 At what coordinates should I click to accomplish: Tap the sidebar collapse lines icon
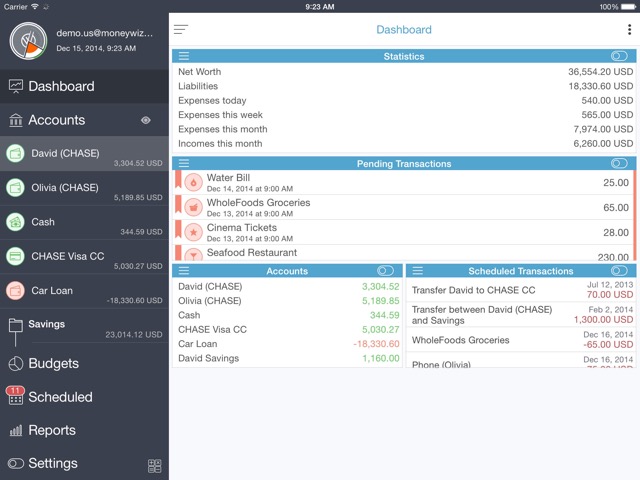point(181,29)
